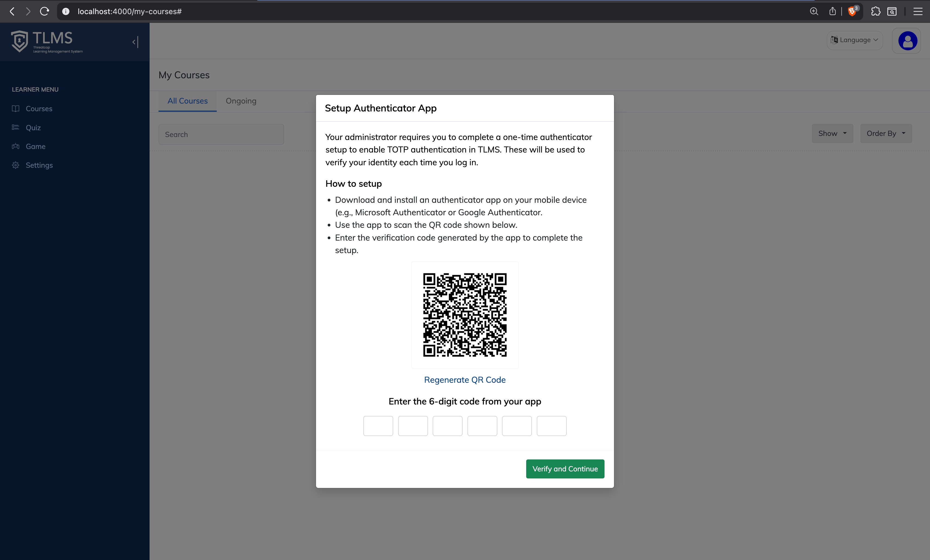Click the 'Use the app to scan' instruction
The width and height of the screenshot is (930, 560).
(426, 225)
